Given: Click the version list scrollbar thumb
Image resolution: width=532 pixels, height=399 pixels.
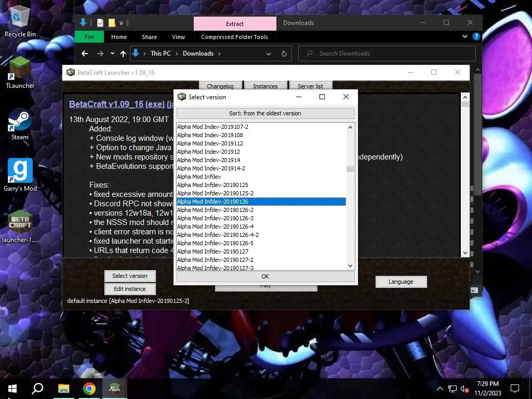Looking at the screenshot, I should tap(351, 168).
